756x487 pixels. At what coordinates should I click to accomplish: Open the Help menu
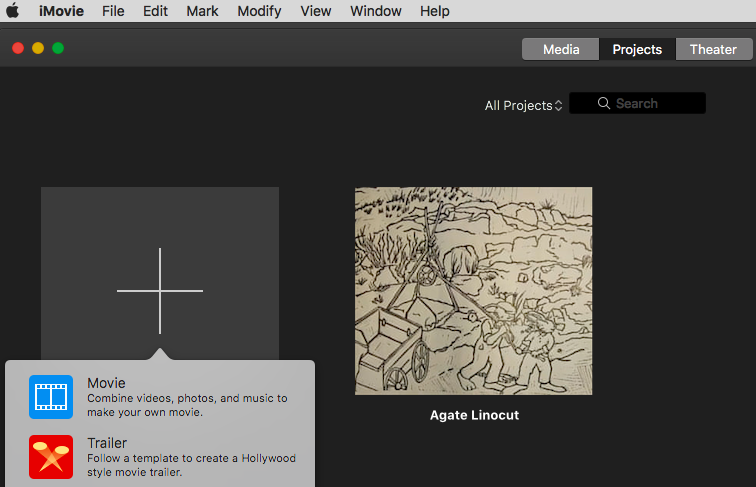434,11
